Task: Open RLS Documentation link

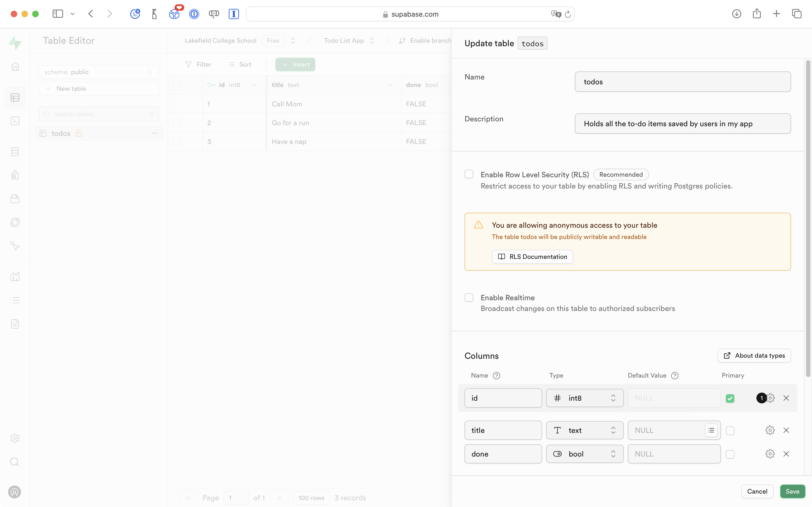Action: pyautogui.click(x=532, y=256)
